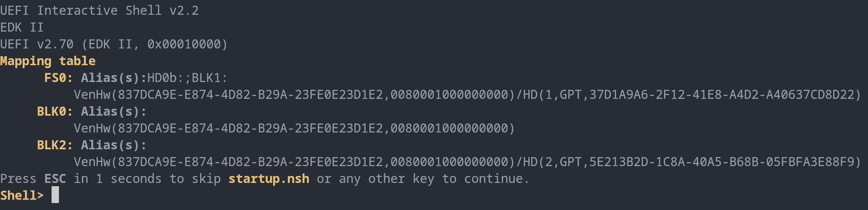This screenshot has width=868, height=210.
Task: Click the VenHw device path under BLK0
Action: pos(294,128)
